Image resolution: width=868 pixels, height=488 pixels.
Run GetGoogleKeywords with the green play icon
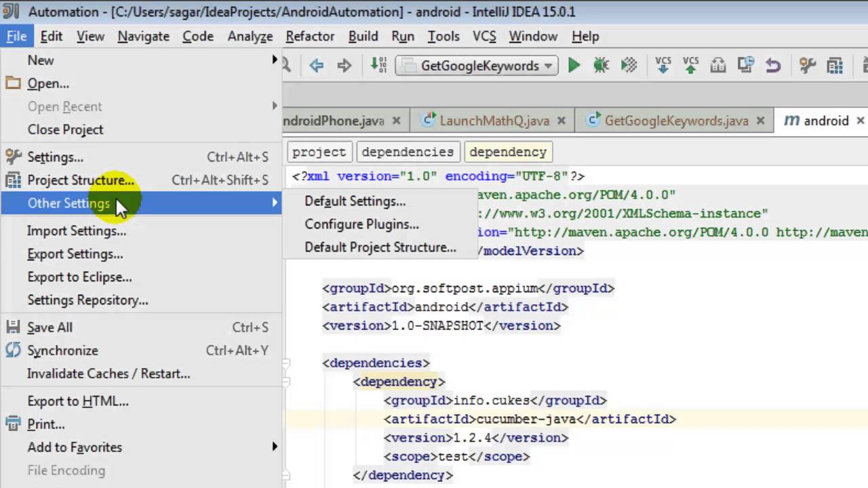574,66
